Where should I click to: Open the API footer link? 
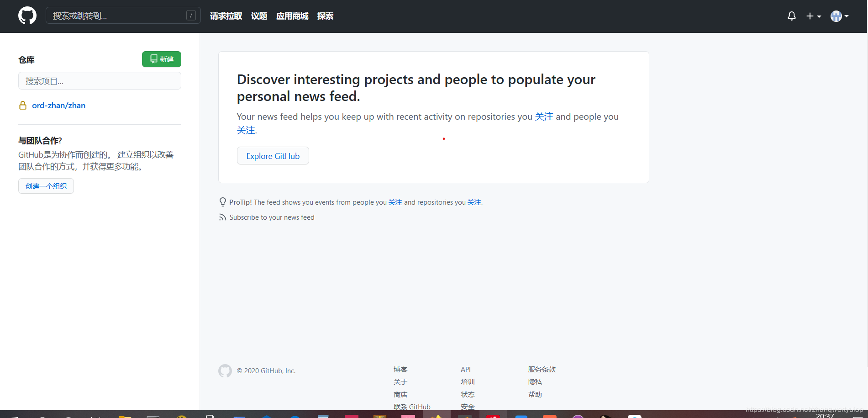[466, 369]
